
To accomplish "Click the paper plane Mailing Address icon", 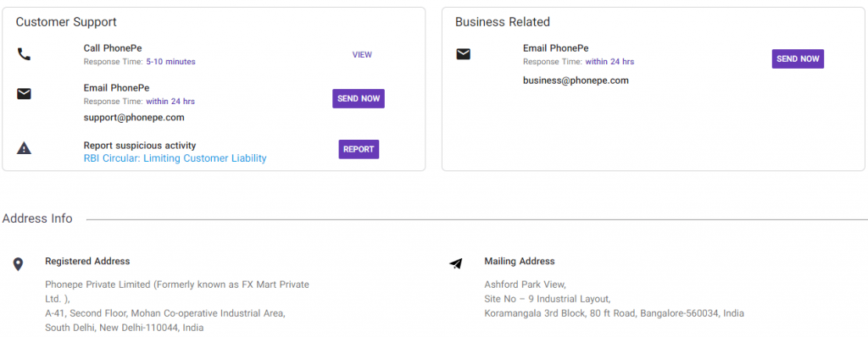I will 455,263.
